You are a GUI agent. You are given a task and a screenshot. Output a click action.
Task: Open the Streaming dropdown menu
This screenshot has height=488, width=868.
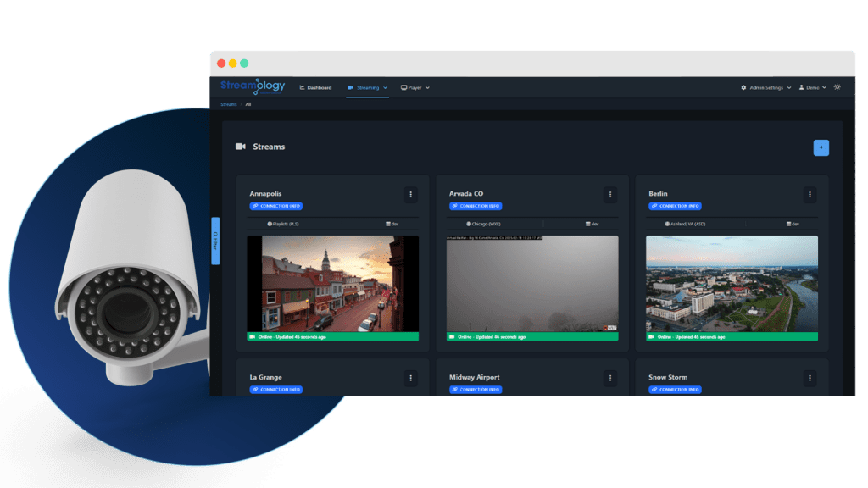(x=367, y=87)
